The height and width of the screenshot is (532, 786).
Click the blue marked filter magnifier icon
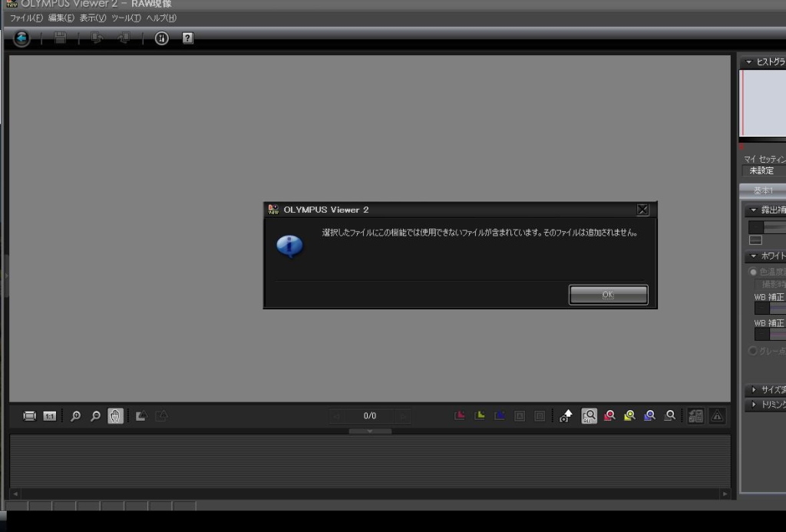(x=649, y=415)
